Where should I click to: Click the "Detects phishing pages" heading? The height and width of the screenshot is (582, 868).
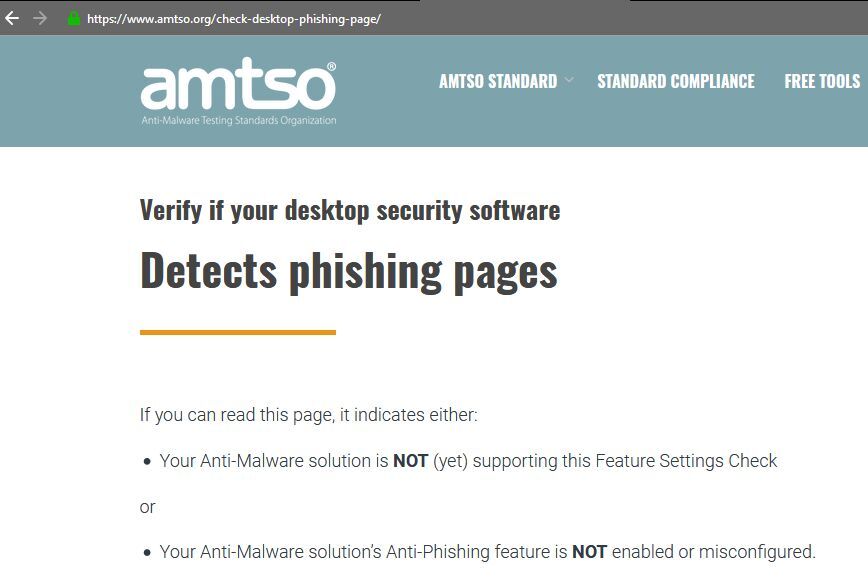coord(348,270)
